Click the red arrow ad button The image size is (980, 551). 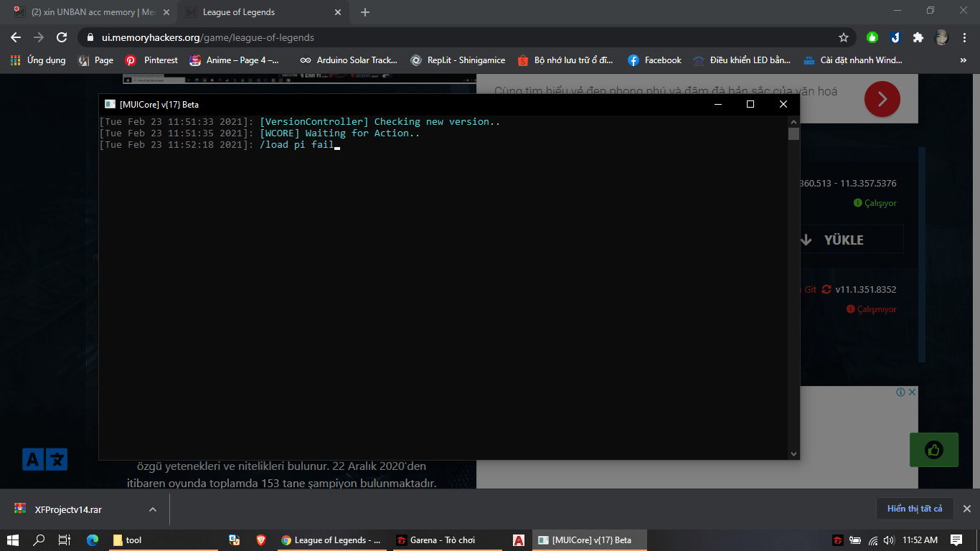pos(882,99)
